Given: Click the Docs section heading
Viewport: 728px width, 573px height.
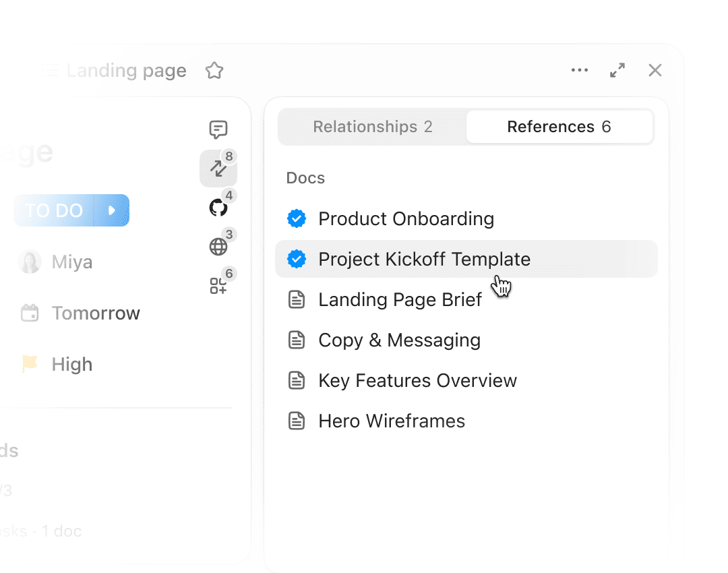Looking at the screenshot, I should tap(305, 178).
